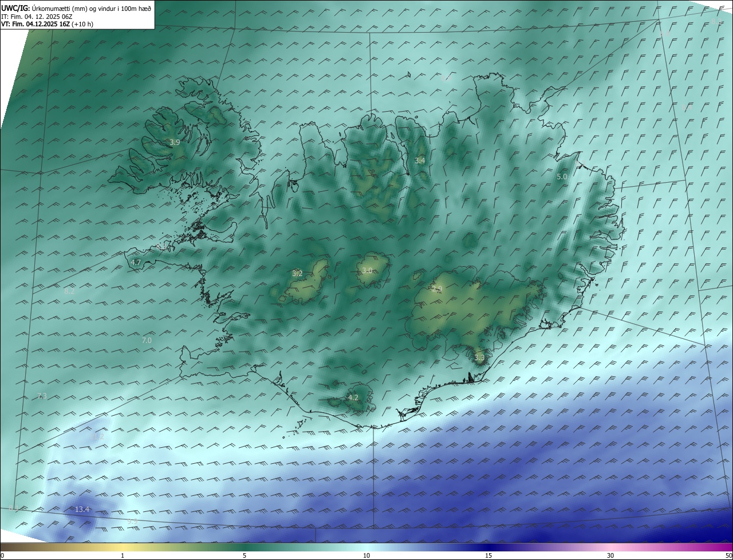Select the 3.3 value near the southeast coast
This screenshot has width=733, height=560.
pos(479,358)
